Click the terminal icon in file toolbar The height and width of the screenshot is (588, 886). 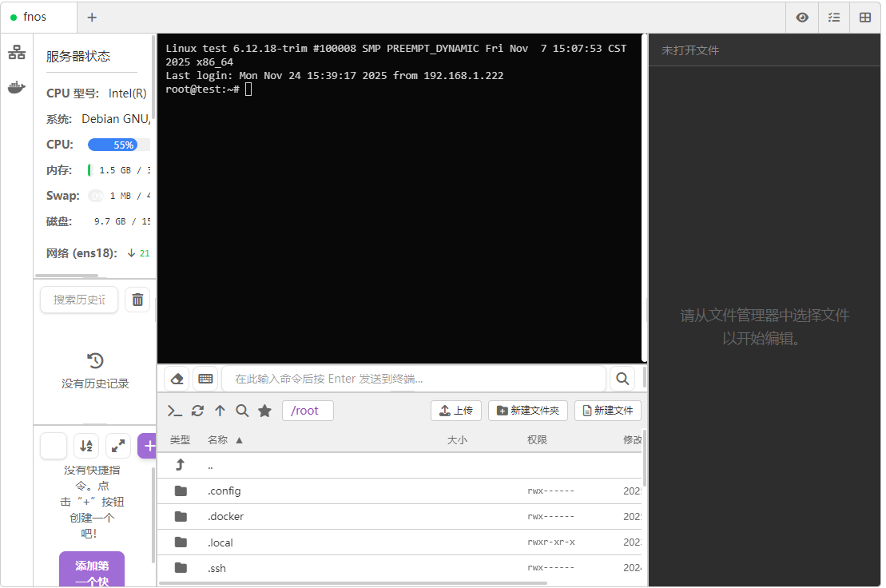(175, 411)
